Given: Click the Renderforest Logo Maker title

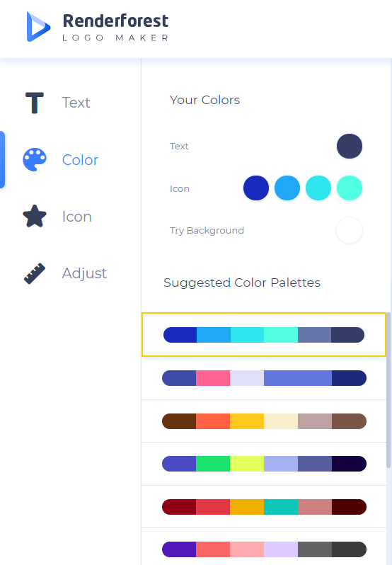Looking at the screenshot, I should (115, 27).
